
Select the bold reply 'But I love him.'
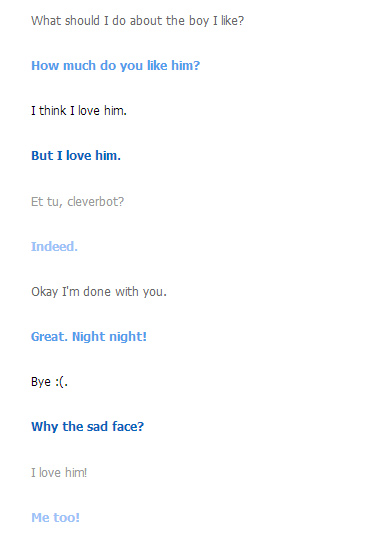click(x=76, y=156)
